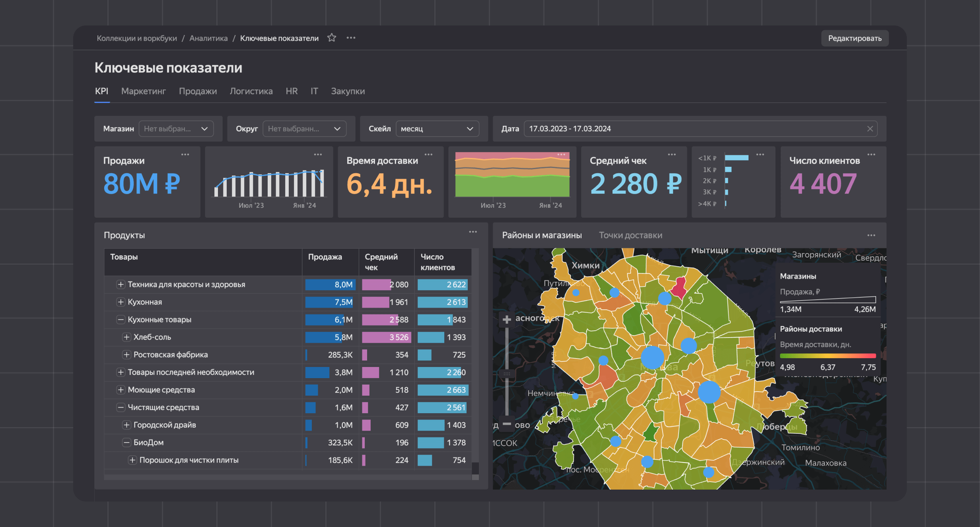The height and width of the screenshot is (527, 980).
Task: Open the Скейл dropdown showing месяц
Action: [437, 129]
